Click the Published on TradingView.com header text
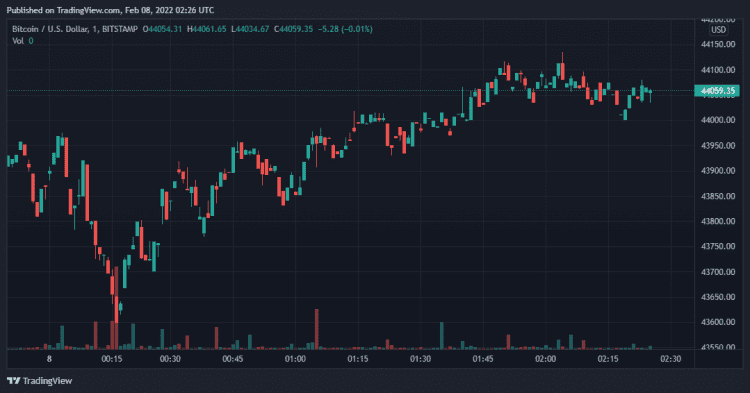 [110, 10]
